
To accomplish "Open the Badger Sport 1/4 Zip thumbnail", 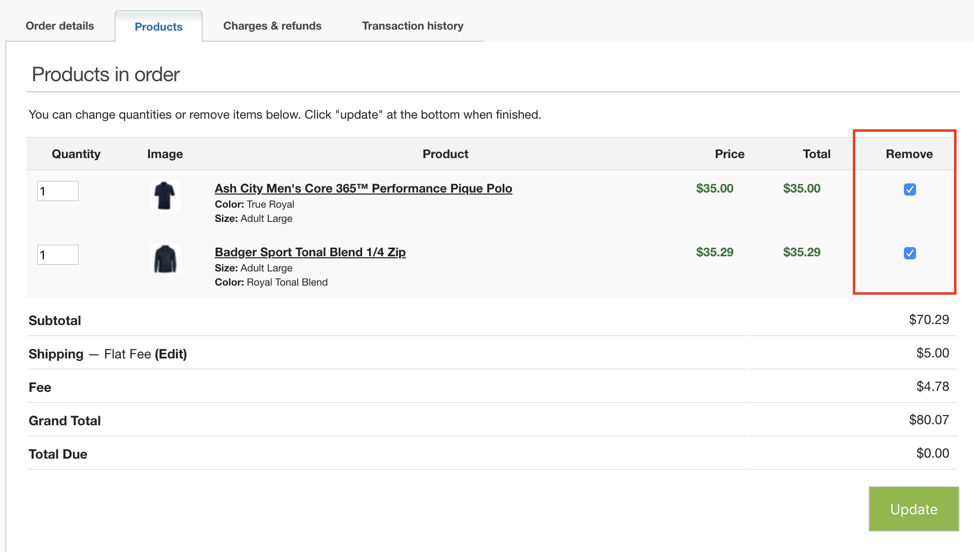I will [x=165, y=259].
